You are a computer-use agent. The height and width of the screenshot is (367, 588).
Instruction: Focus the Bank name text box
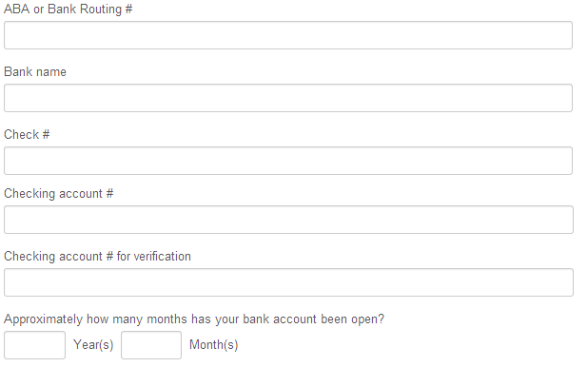pyautogui.click(x=288, y=98)
